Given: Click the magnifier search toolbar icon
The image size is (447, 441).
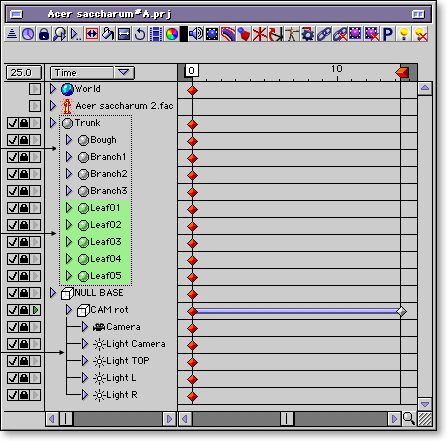Looking at the screenshot, I should tap(60, 34).
